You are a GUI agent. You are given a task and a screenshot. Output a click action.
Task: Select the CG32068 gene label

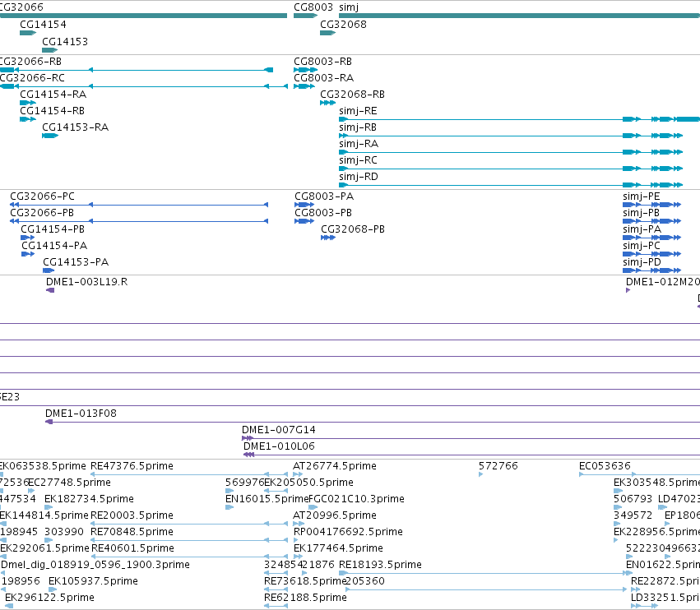click(343, 25)
